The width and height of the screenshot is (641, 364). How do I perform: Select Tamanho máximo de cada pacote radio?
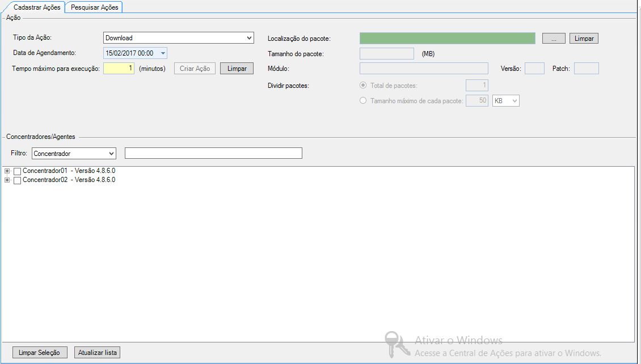click(x=363, y=100)
